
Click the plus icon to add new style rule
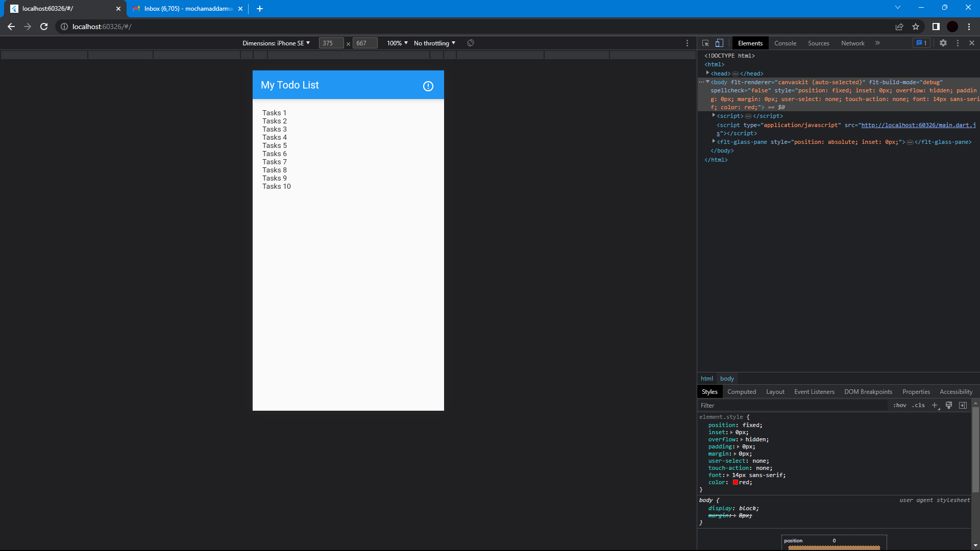pos(935,405)
